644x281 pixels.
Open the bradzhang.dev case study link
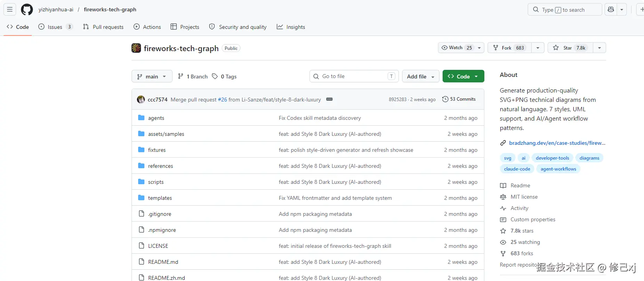point(557,143)
